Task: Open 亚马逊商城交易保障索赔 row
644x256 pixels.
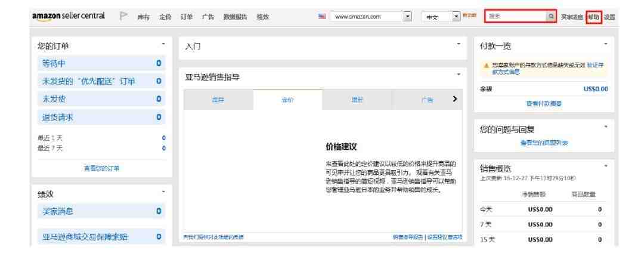Action: point(101,237)
